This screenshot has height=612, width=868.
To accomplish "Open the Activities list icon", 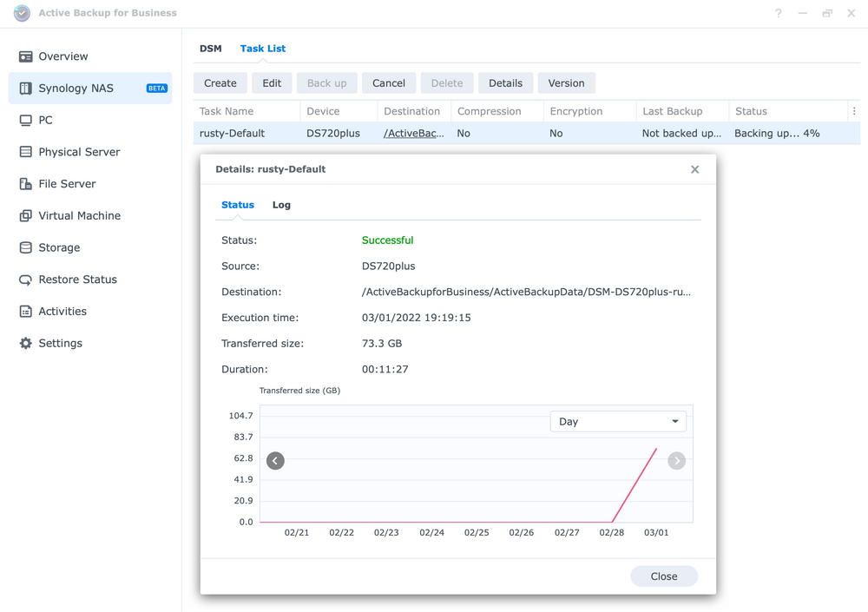I will click(25, 312).
